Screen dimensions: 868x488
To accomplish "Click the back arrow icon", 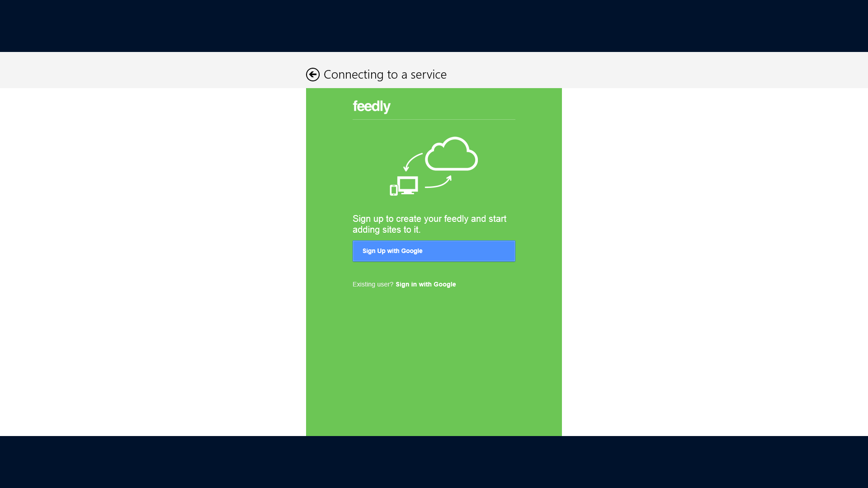I will (x=313, y=75).
